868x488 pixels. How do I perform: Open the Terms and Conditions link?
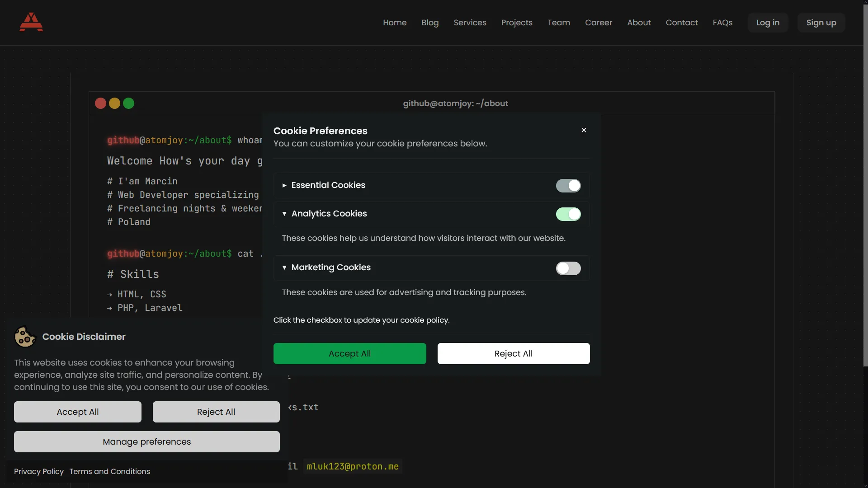110,471
